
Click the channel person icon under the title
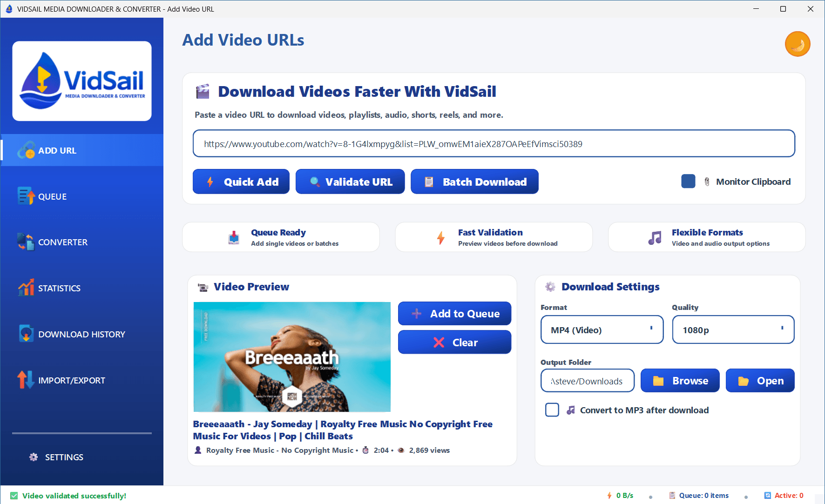pyautogui.click(x=198, y=450)
